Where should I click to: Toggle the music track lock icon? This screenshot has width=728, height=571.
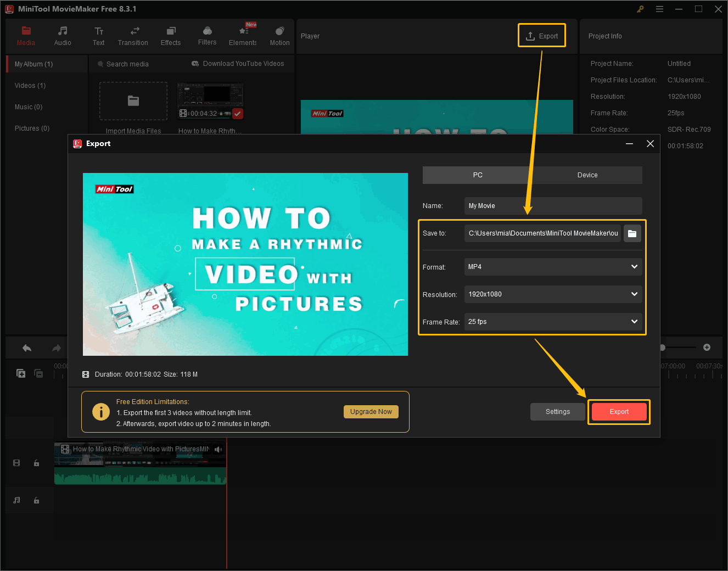click(x=36, y=500)
